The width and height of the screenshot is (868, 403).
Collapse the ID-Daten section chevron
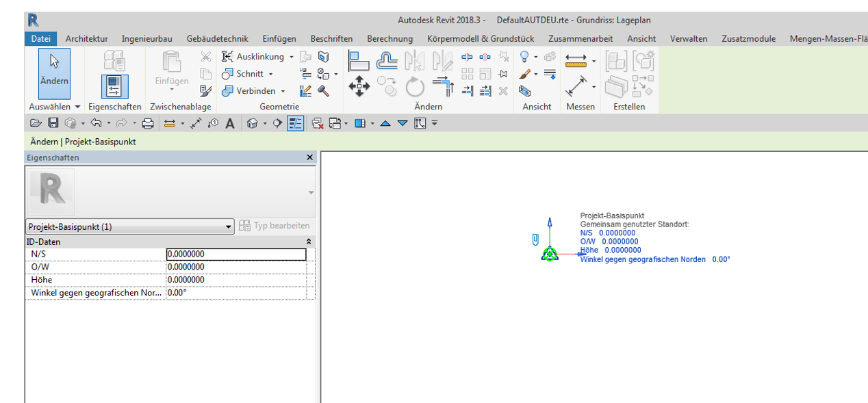(x=308, y=242)
